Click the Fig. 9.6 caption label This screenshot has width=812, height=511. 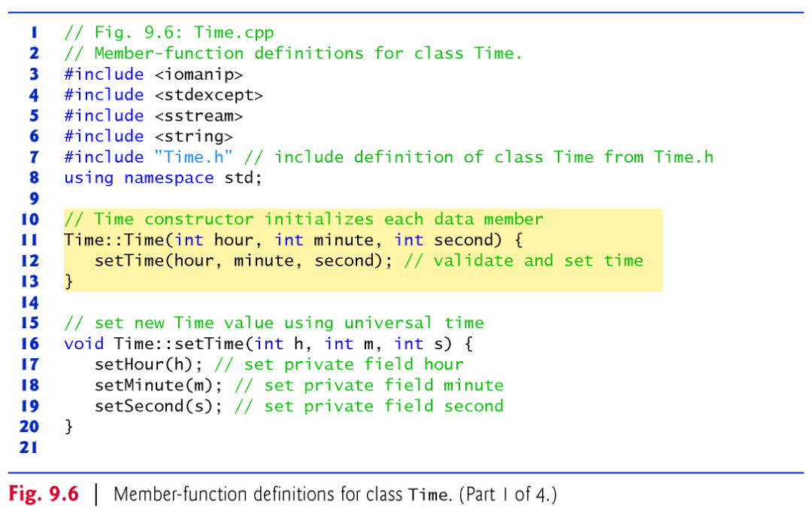pyautogui.click(x=43, y=494)
